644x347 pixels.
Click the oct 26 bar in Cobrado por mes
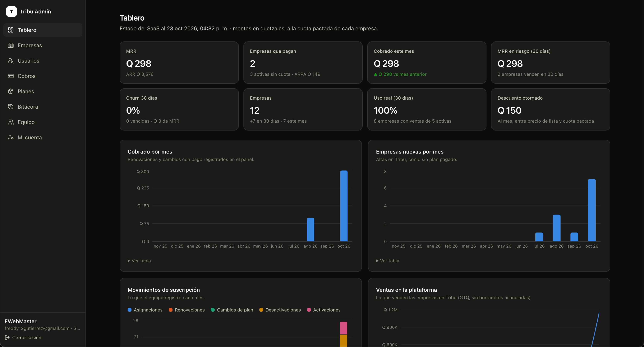[344, 206]
